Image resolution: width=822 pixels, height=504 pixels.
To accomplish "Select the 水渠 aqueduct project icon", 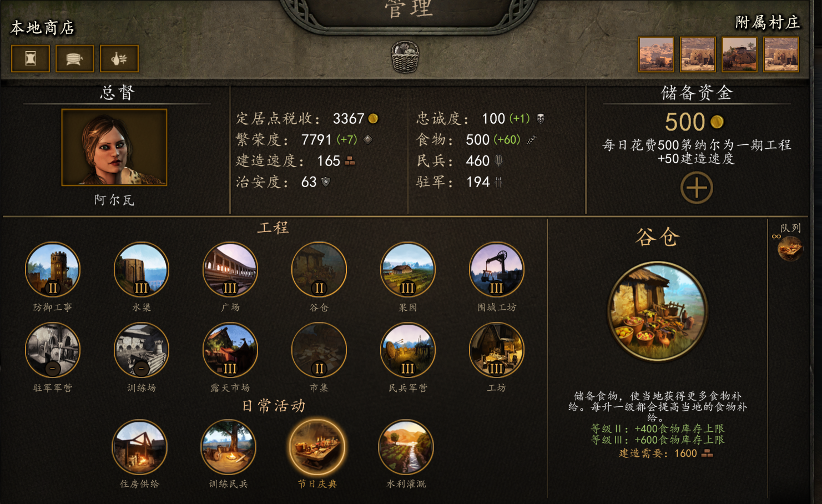I will pos(142,270).
